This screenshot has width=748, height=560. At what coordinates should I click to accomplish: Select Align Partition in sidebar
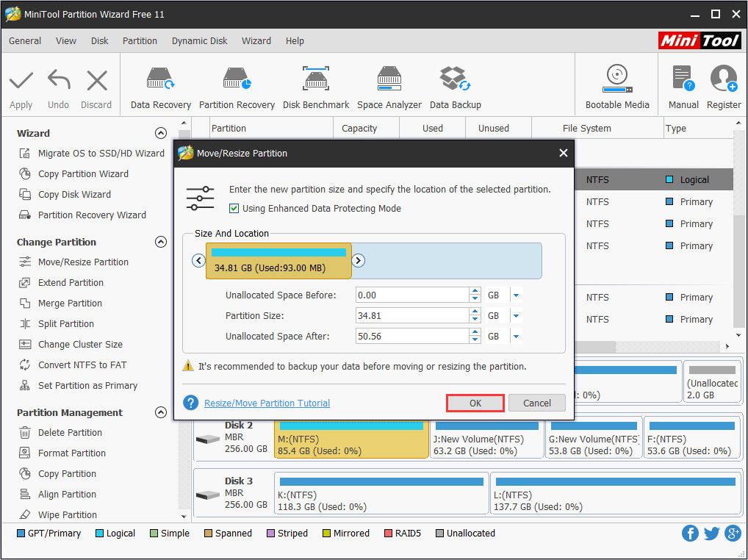[57, 494]
